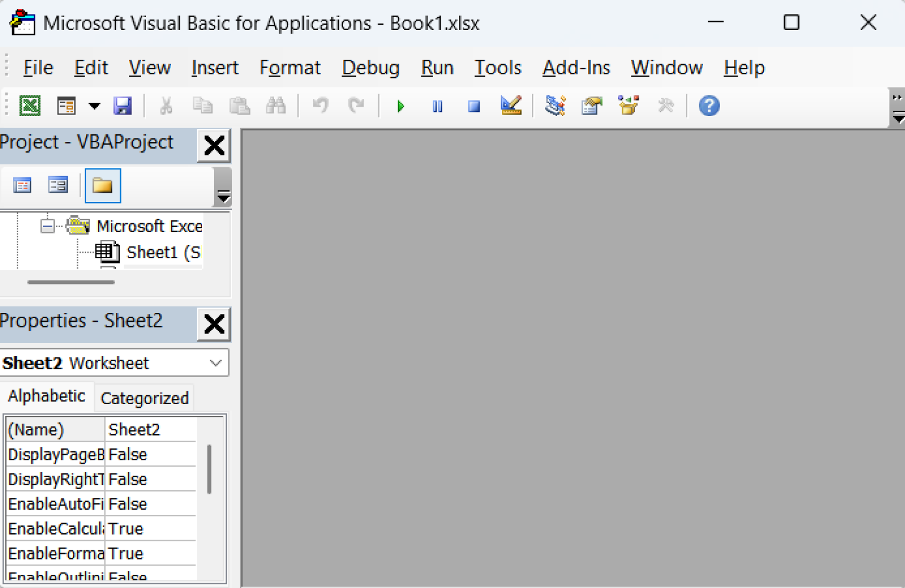The width and height of the screenshot is (905, 588).
Task: Run the current Sub with the play icon
Action: (400, 106)
